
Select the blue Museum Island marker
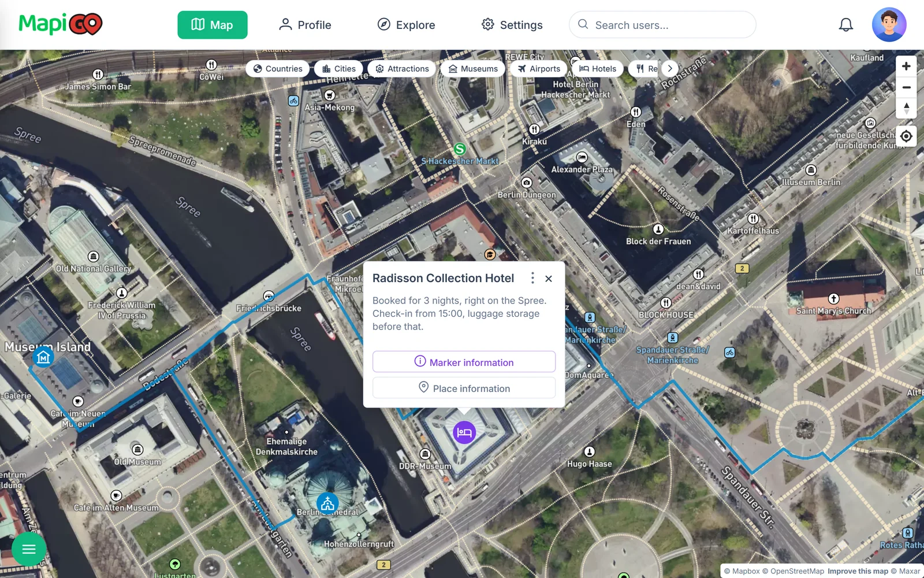[x=43, y=357]
